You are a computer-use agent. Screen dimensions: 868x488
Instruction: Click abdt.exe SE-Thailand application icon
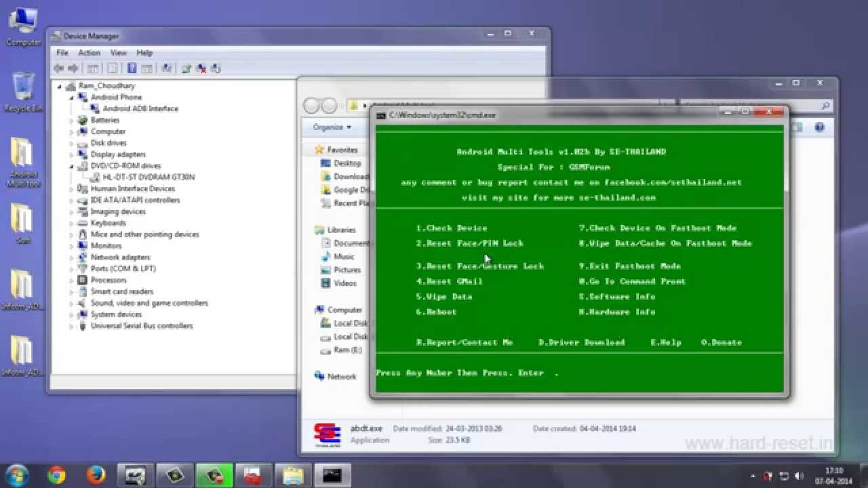click(327, 435)
